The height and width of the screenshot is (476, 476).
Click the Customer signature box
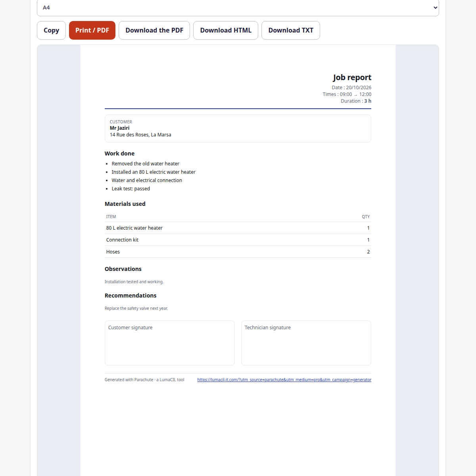pos(170,343)
